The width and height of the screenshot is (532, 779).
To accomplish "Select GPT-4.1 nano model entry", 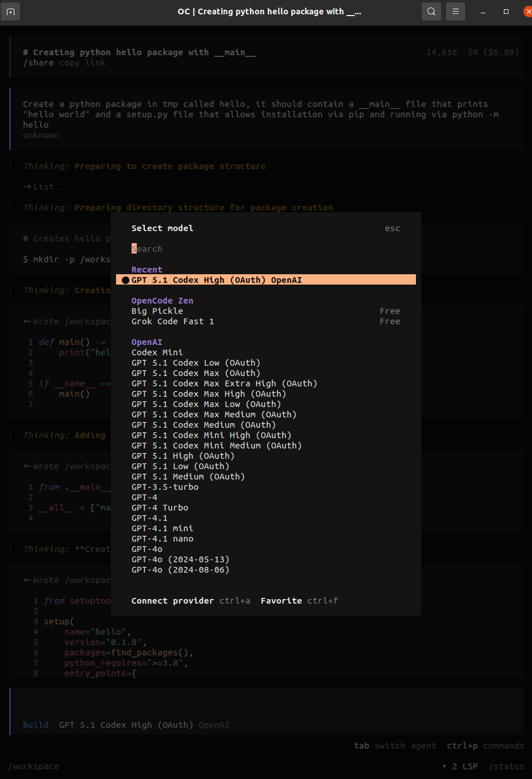I will (x=163, y=539).
